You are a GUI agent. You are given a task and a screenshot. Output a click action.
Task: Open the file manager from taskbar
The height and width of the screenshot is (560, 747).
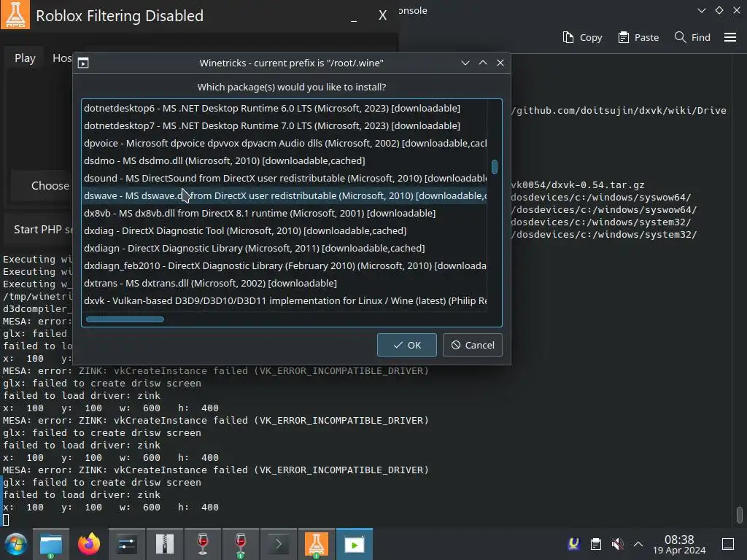tap(51, 544)
